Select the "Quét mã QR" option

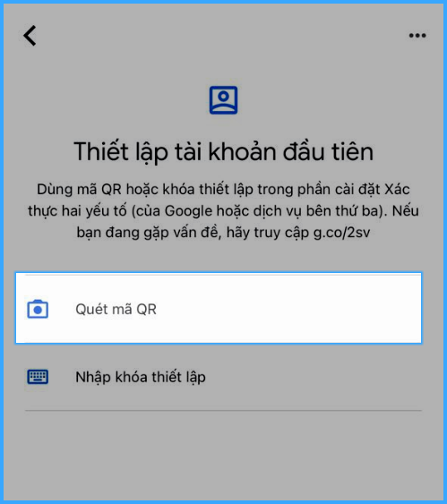pos(219,308)
